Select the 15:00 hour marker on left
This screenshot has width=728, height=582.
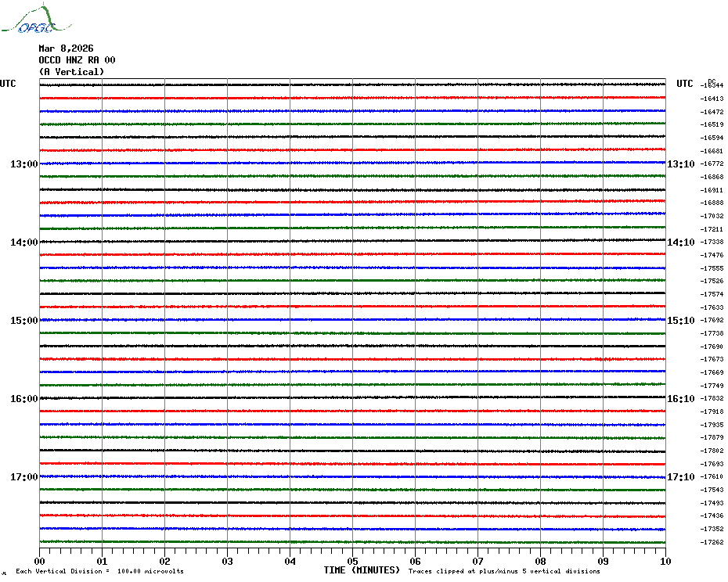coord(23,320)
